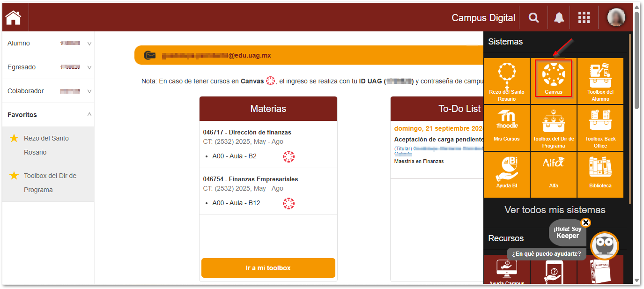Select 046754 - Finanzas Empresariales

pos(251,179)
